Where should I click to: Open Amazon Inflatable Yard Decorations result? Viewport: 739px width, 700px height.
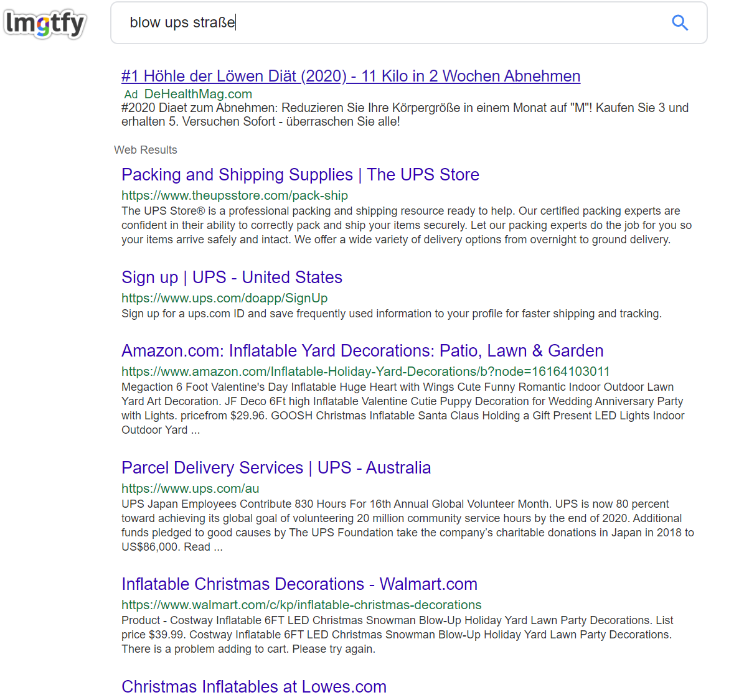[x=362, y=351]
